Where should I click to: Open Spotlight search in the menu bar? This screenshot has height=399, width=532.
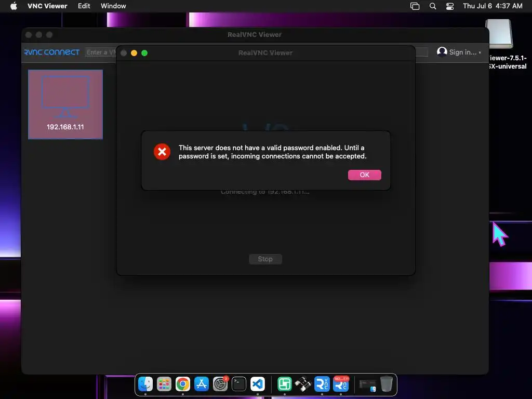(433, 6)
